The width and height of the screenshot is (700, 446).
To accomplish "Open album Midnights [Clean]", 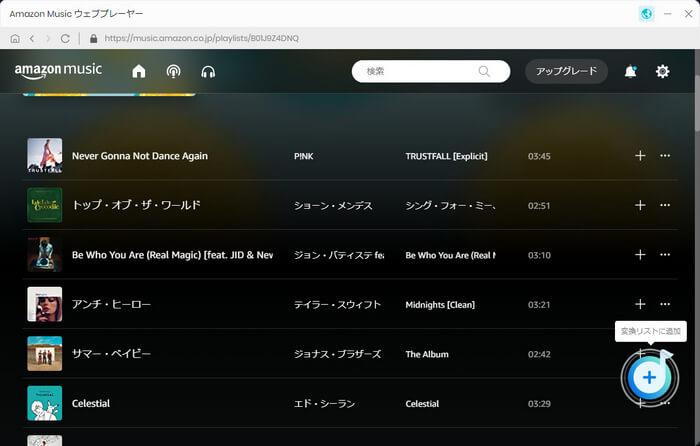I will 440,305.
